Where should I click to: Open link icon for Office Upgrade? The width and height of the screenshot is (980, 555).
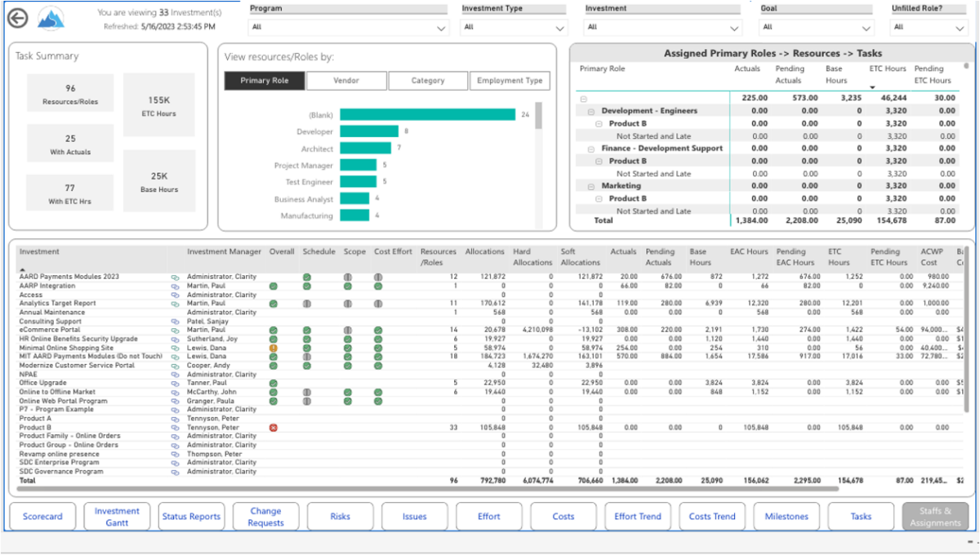click(174, 383)
